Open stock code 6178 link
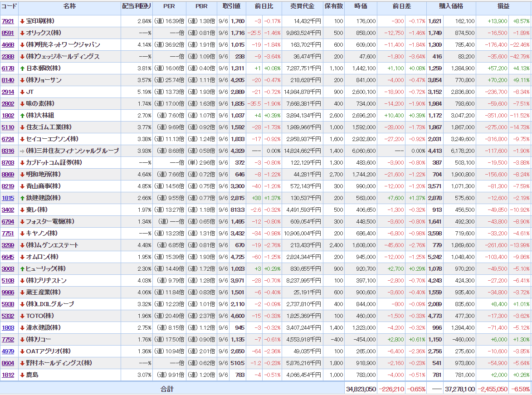The width and height of the screenshot is (532, 395). tap(8, 68)
